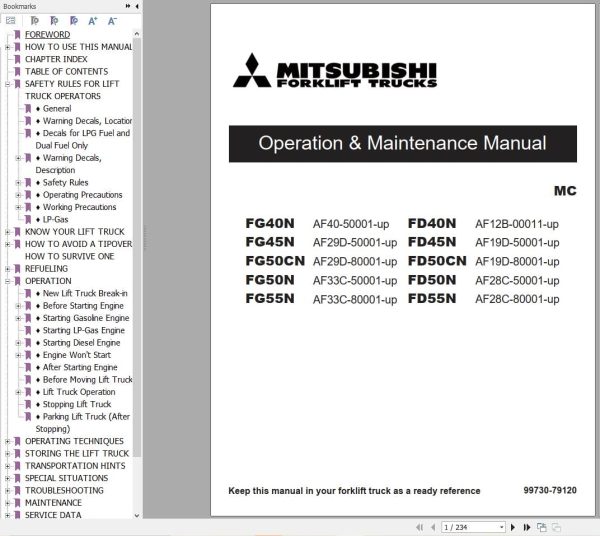Collapse the OPERATION bookmark section

pyautogui.click(x=7, y=281)
